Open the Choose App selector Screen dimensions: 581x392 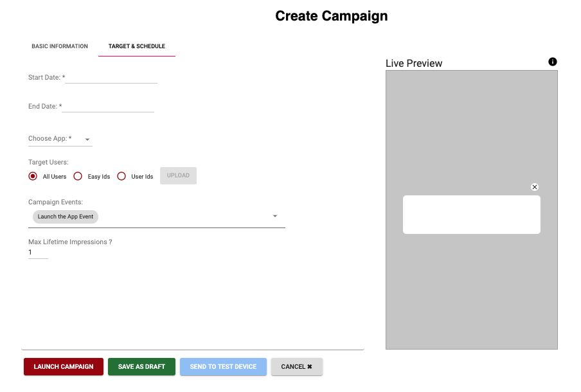pos(58,139)
